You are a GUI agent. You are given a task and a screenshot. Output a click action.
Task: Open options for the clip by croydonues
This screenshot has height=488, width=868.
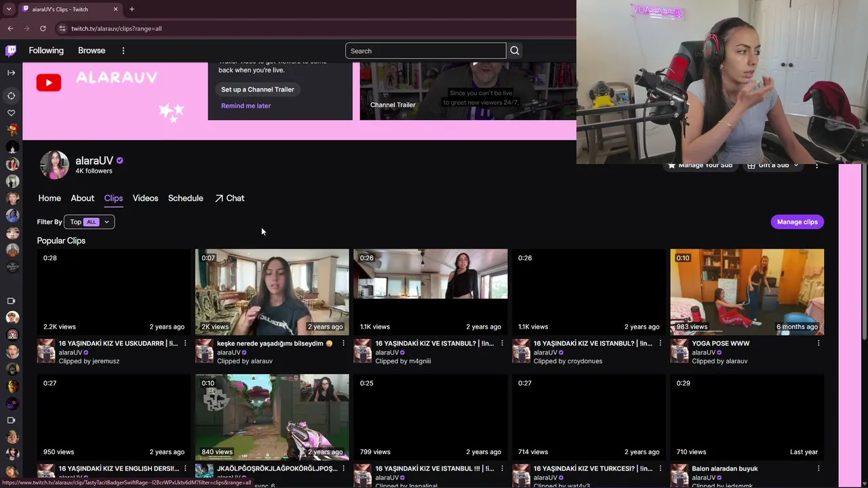click(x=660, y=344)
